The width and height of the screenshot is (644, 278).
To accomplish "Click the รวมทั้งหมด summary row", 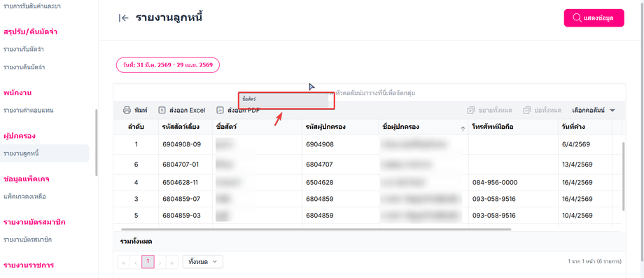I will 370,242.
